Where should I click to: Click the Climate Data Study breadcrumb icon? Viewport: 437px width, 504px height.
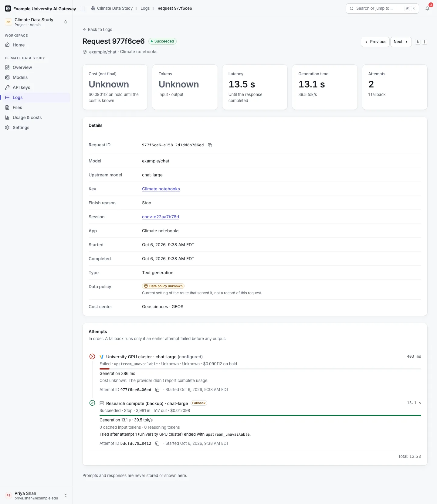click(x=93, y=8)
